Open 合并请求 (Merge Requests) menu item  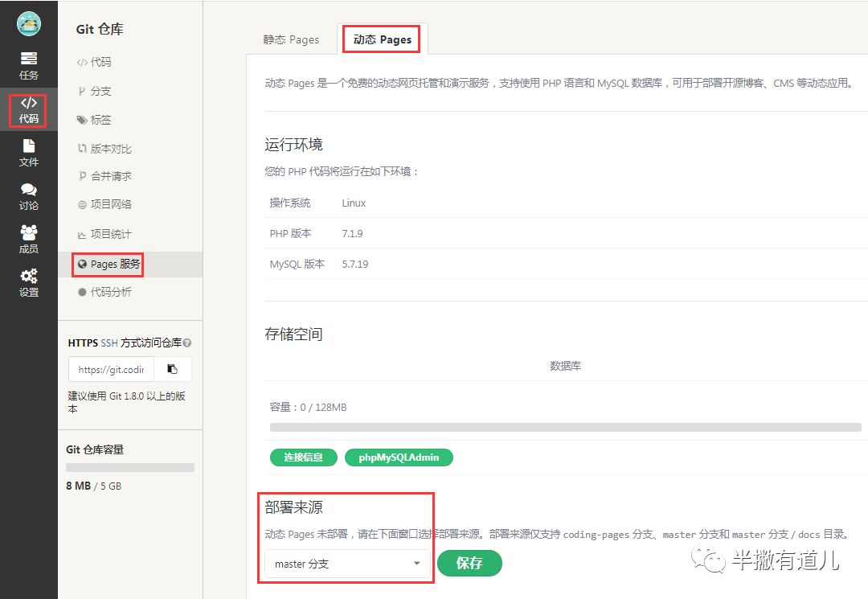pyautogui.click(x=110, y=176)
